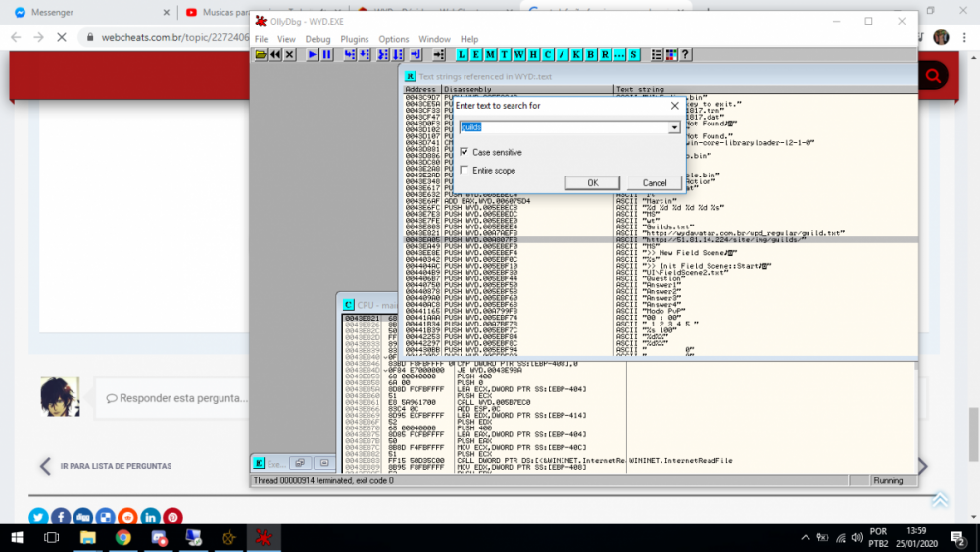Image resolution: width=980 pixels, height=552 pixels.
Task: Open the Debug menu in OllyDbg
Action: [318, 39]
